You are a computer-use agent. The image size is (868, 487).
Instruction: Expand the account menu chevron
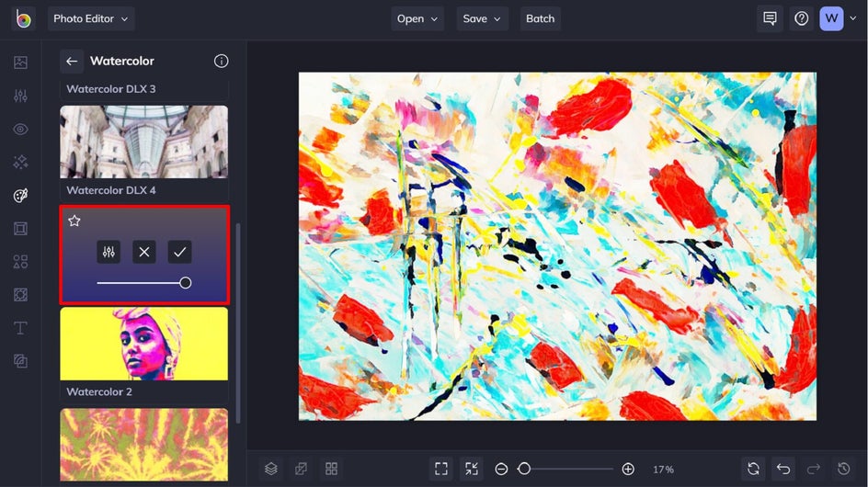click(853, 18)
